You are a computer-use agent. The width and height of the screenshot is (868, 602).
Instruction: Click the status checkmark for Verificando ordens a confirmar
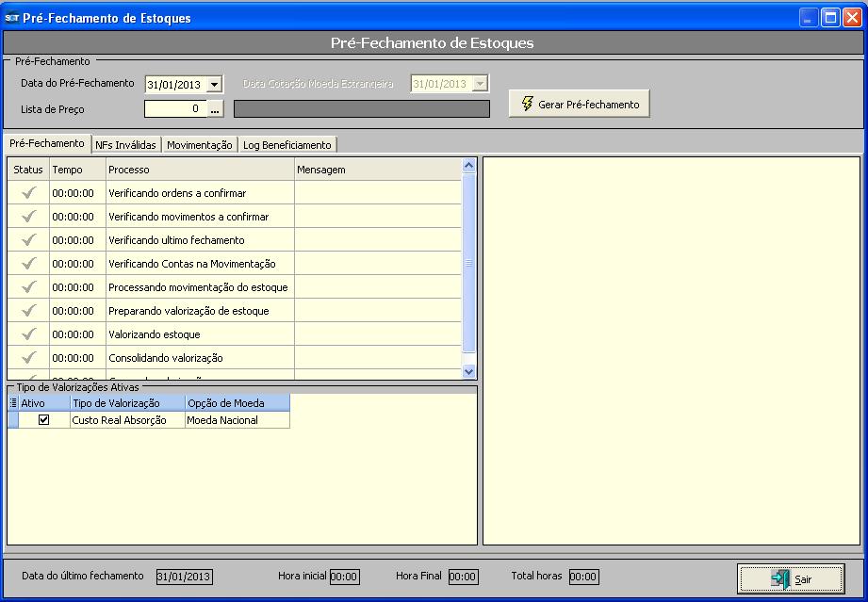click(28, 192)
